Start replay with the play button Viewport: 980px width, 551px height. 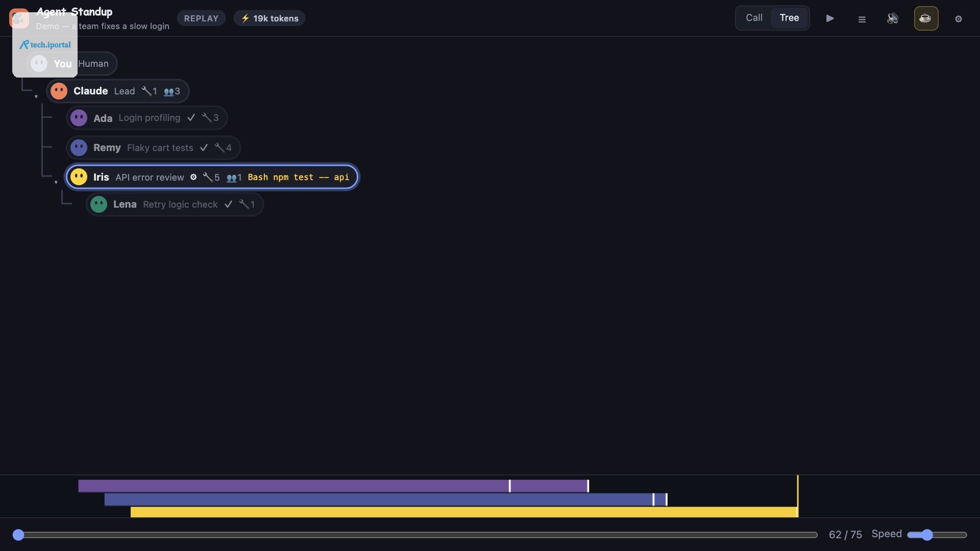point(830,18)
